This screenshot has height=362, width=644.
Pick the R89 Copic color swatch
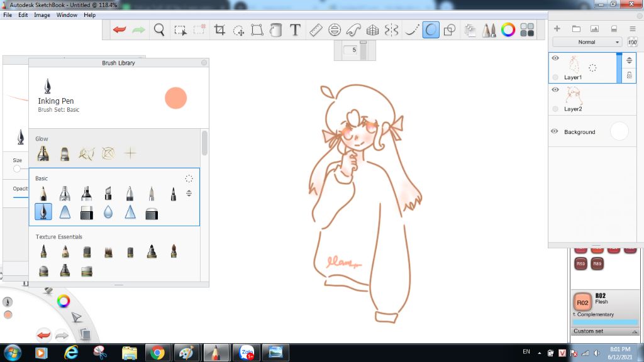pyautogui.click(x=597, y=263)
